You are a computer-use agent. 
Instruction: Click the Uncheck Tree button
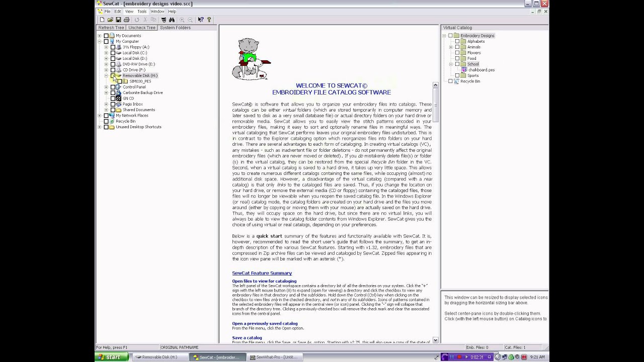point(142,28)
